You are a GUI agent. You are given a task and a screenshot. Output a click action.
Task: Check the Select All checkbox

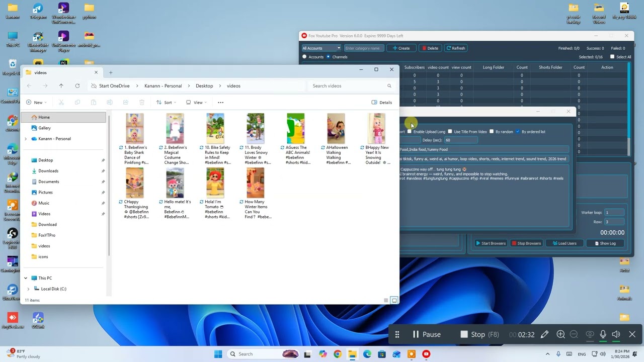click(612, 57)
